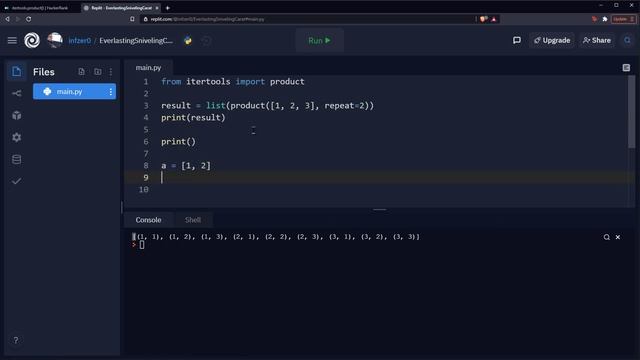Toggle the editor layout icon above the code editor
The image size is (640, 360).
(x=626, y=67)
